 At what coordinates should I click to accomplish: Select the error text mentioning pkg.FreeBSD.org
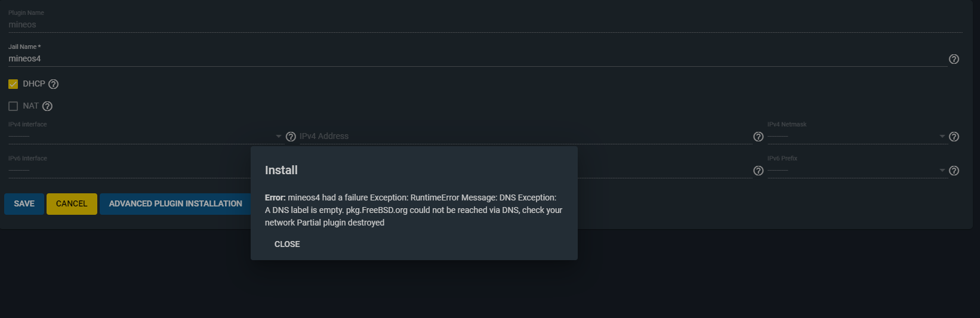414,210
